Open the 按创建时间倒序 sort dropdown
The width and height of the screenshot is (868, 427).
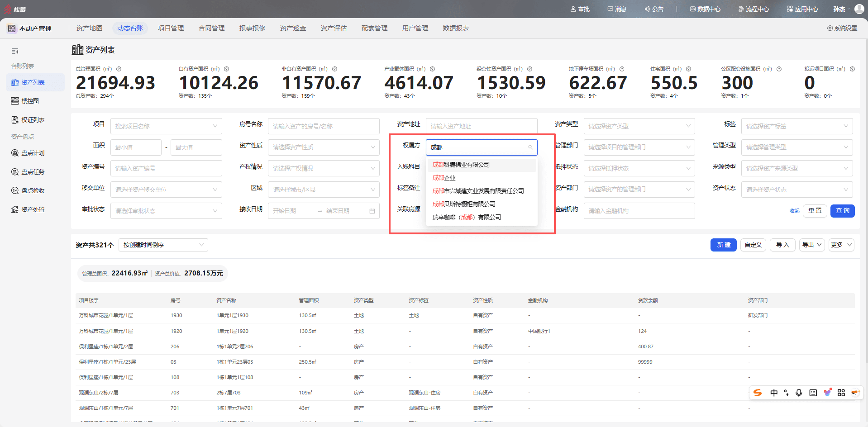[x=163, y=245]
